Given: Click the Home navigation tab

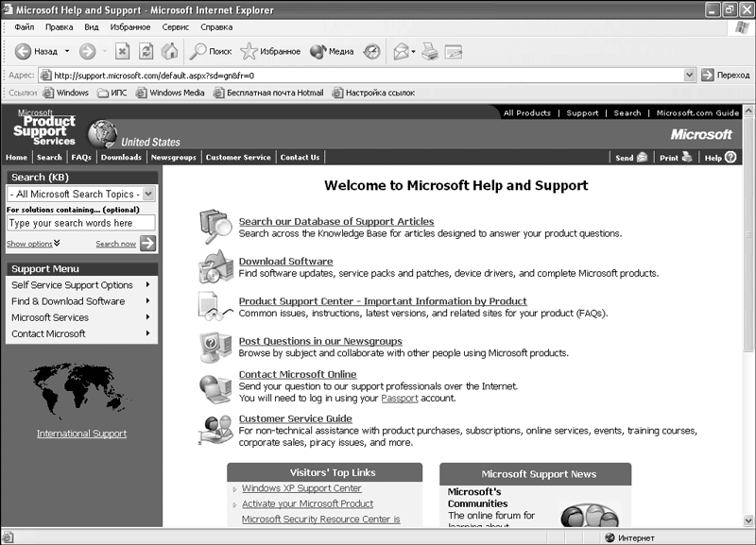Looking at the screenshot, I should point(16,157).
